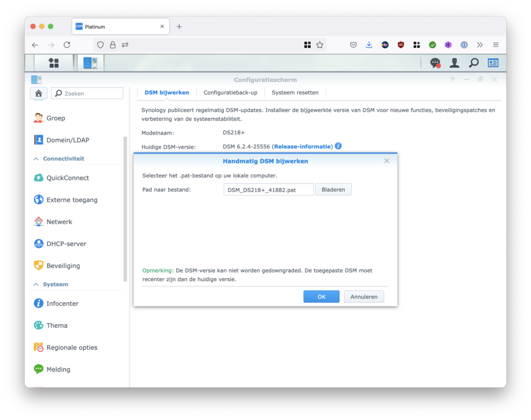Collapse the Connectiviteit section

point(36,159)
